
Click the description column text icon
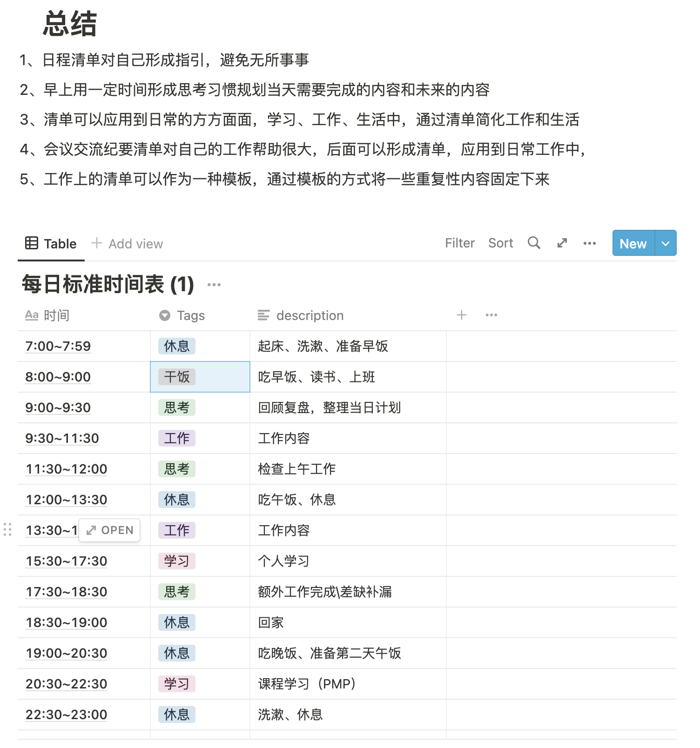263,315
